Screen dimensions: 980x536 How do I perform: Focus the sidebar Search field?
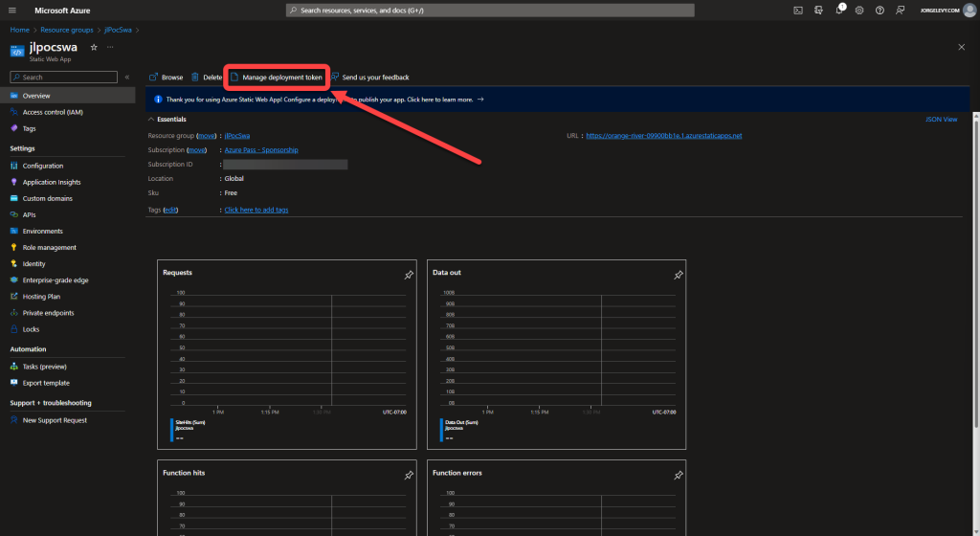tap(64, 78)
